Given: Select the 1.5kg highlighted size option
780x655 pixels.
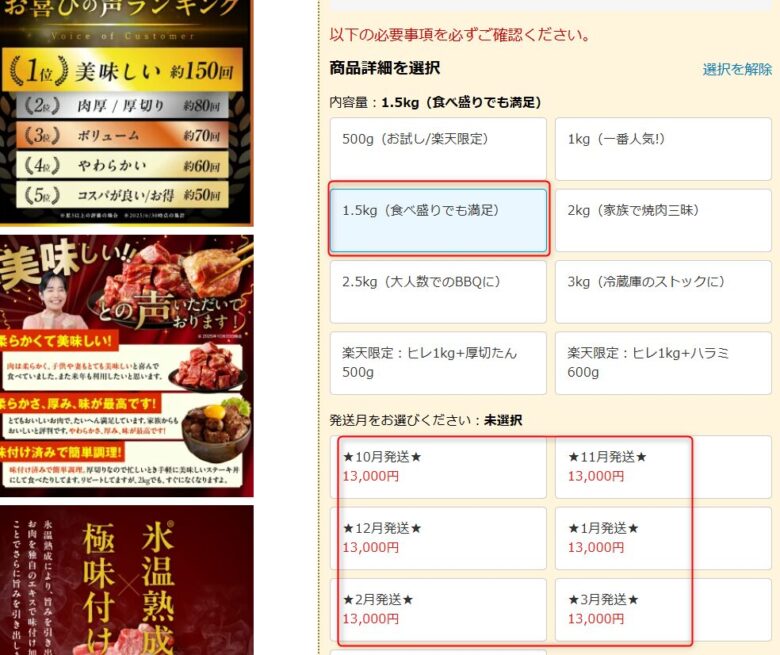Looking at the screenshot, I should click(x=438, y=220).
